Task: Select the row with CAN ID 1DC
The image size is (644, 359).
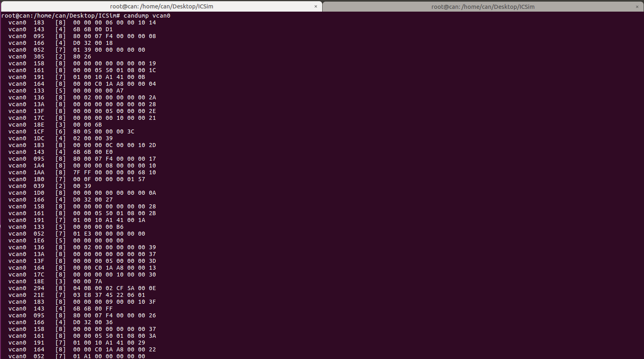Action: (60, 138)
